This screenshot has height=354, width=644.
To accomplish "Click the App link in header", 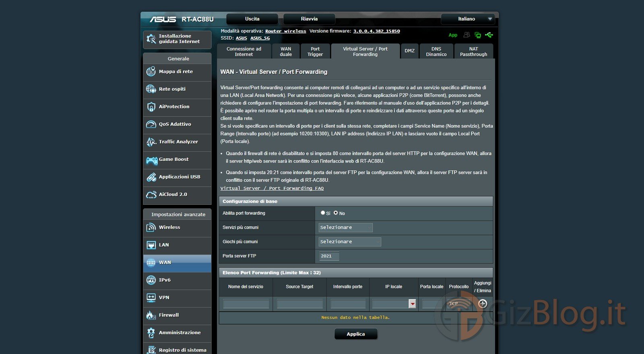I will [x=453, y=35].
